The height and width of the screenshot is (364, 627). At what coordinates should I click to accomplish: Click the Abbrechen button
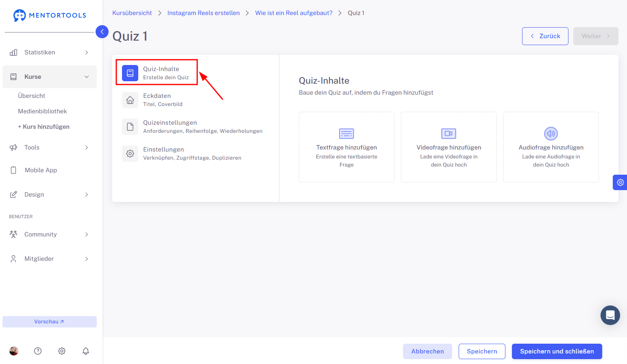pyautogui.click(x=427, y=351)
